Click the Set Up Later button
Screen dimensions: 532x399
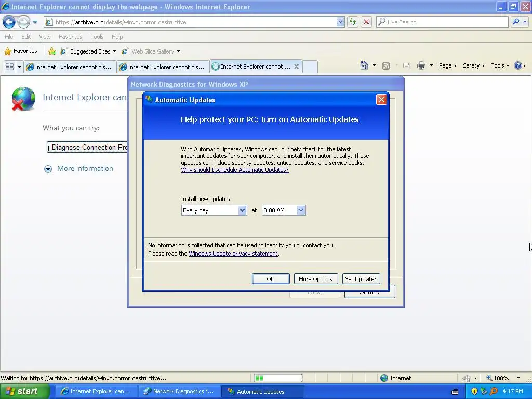pos(361,279)
